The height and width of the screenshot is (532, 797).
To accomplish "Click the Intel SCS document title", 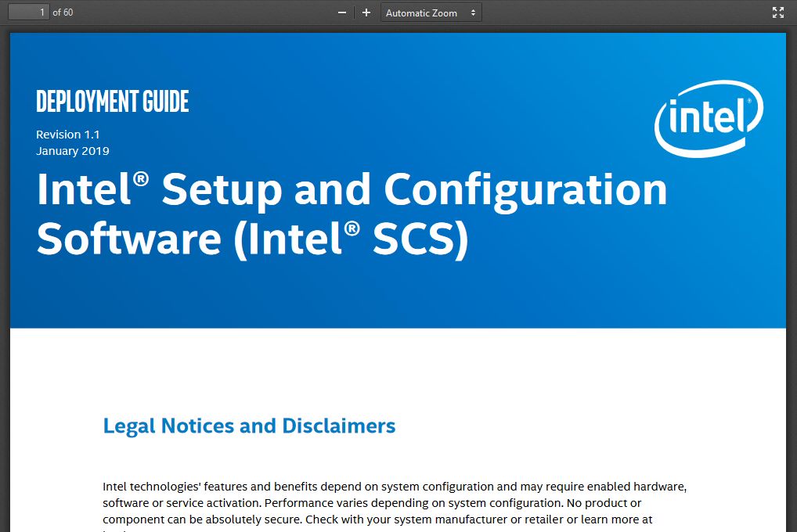I will click(351, 214).
